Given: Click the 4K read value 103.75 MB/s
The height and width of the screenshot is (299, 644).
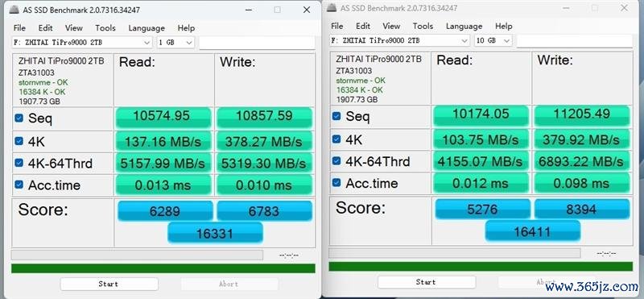Looking at the screenshot, I should [x=481, y=139].
